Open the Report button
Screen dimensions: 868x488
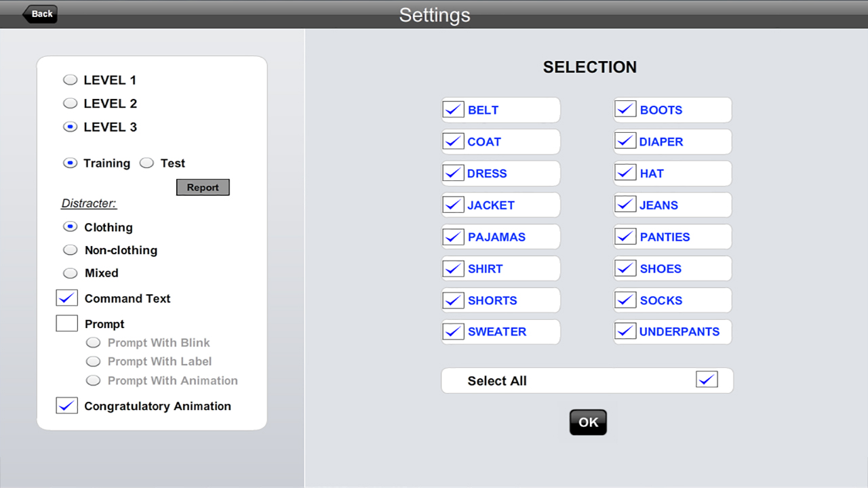click(203, 188)
